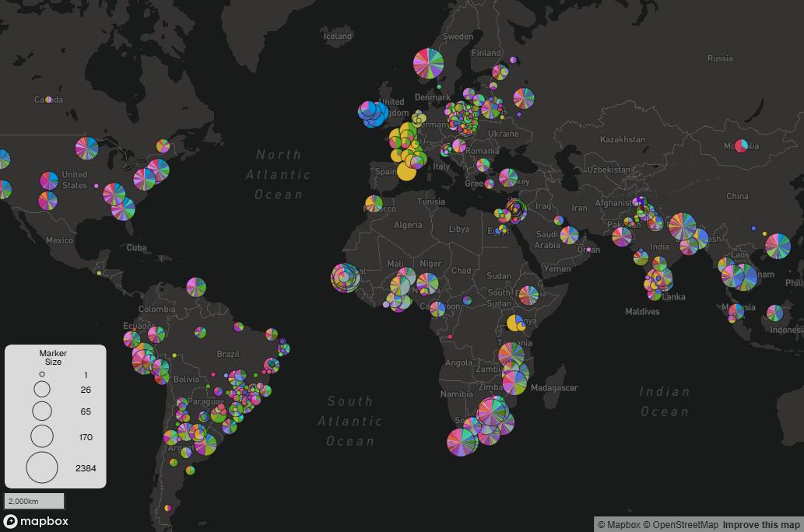Open the © Mapbox attribution link
This screenshot has height=532, width=804.
(x=619, y=525)
